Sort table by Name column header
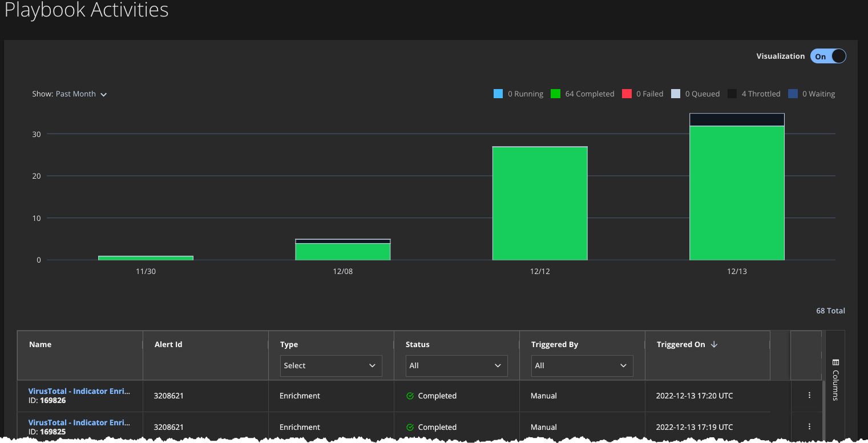 coord(40,345)
